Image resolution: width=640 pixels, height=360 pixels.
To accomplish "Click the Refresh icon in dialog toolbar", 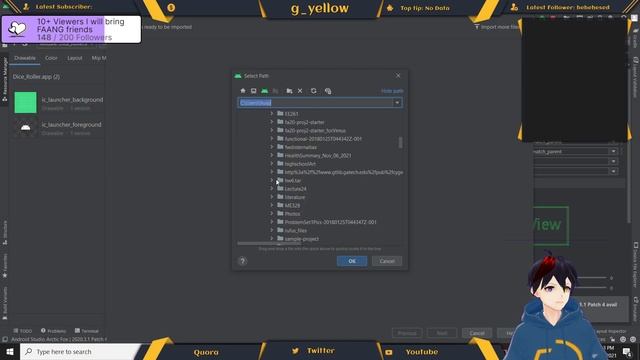I will 313,91.
